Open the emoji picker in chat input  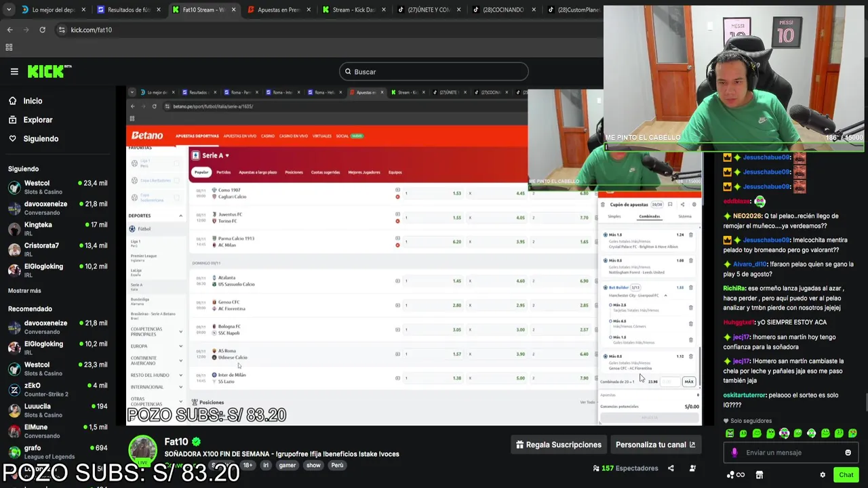848,453
